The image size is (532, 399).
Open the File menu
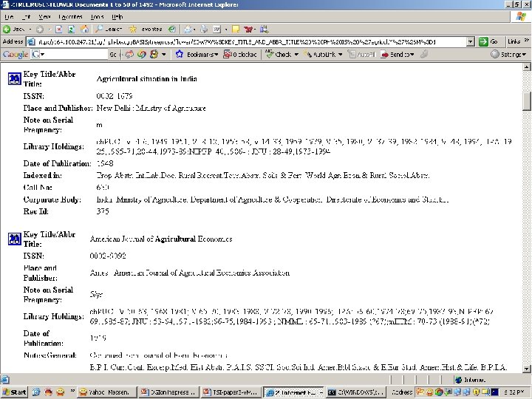[x=9, y=16]
